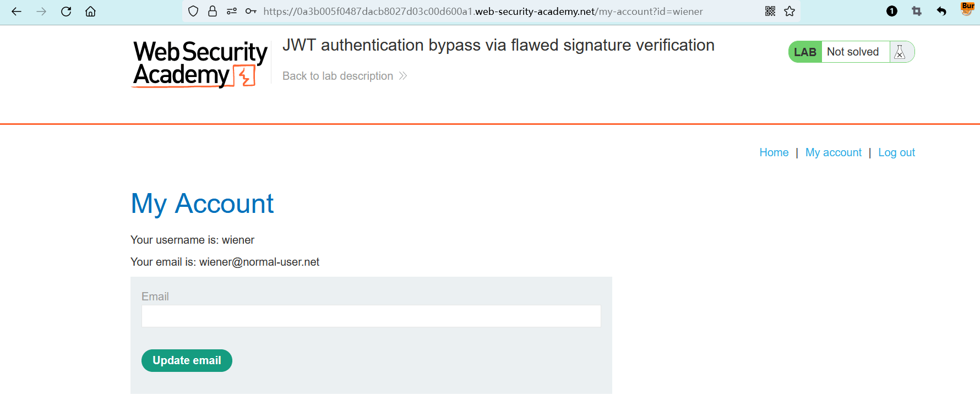Image resolution: width=980 pixels, height=417 pixels.
Task: Reload the page with refresh icon
Action: click(66, 12)
